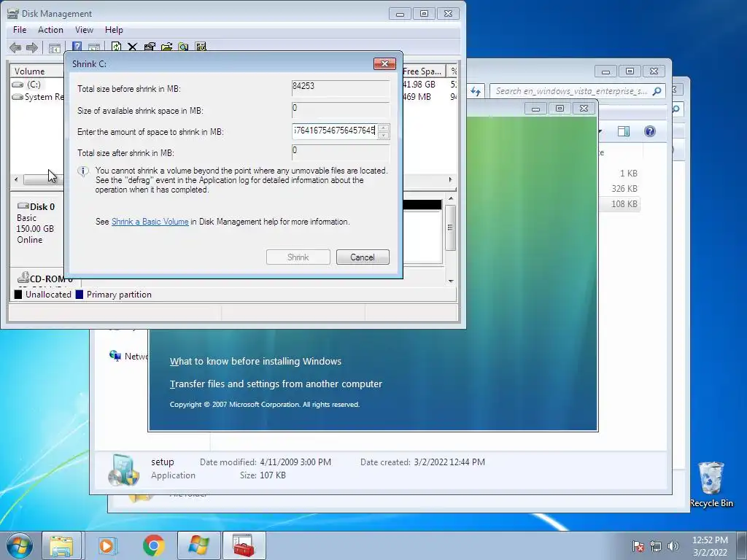Screen dimensions: 747x560
Task: Open What to know before installing Windows
Action: pos(255,362)
